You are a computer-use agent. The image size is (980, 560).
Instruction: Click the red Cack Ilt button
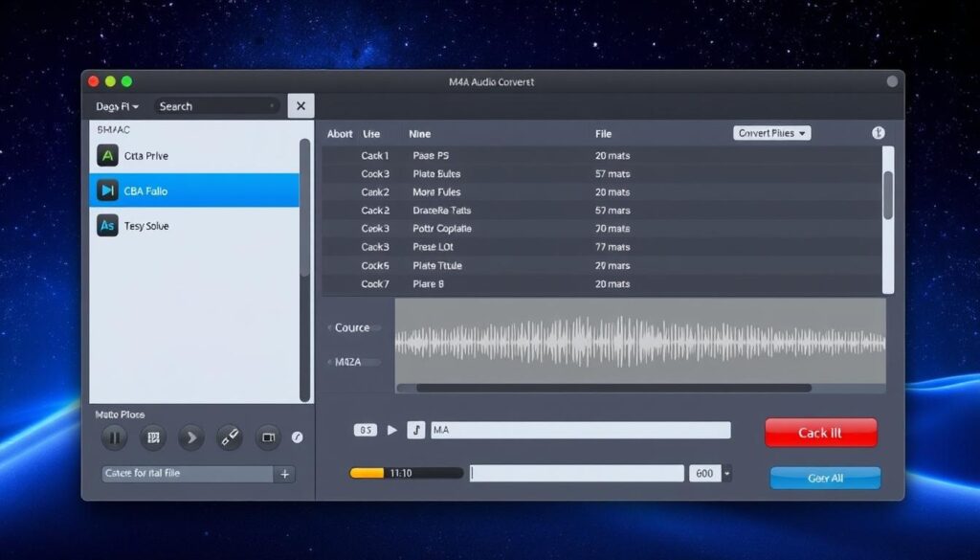point(820,433)
